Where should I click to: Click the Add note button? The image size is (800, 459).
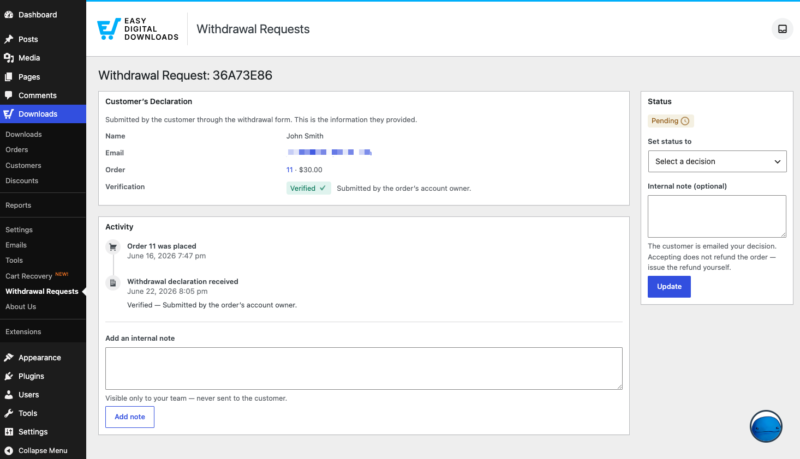click(130, 417)
